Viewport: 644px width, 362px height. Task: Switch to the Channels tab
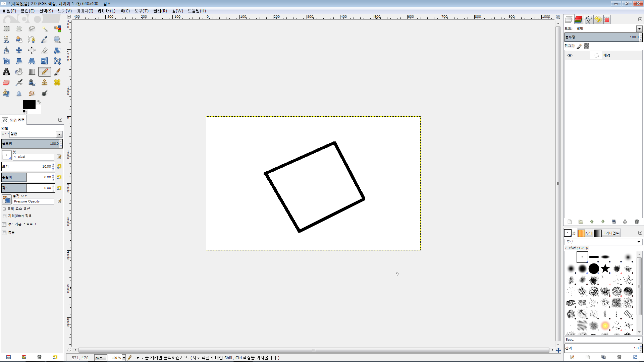tap(579, 19)
